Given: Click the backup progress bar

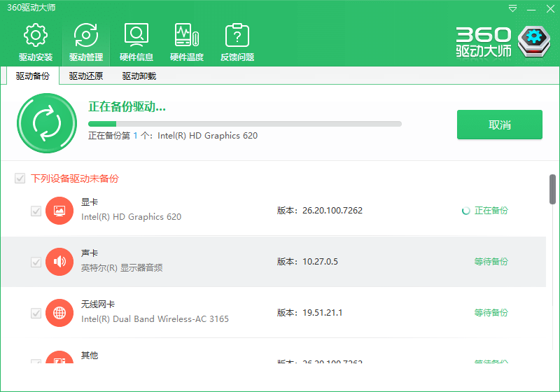Looking at the screenshot, I should coord(245,124).
